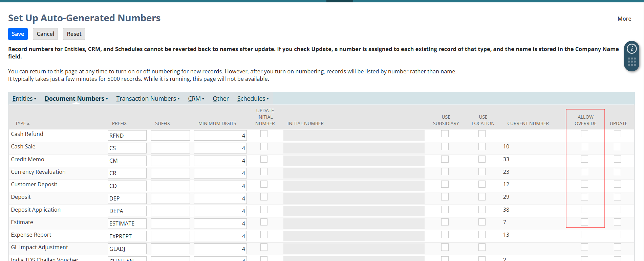Switch to the Entities tab
644x261 pixels.
(x=23, y=99)
